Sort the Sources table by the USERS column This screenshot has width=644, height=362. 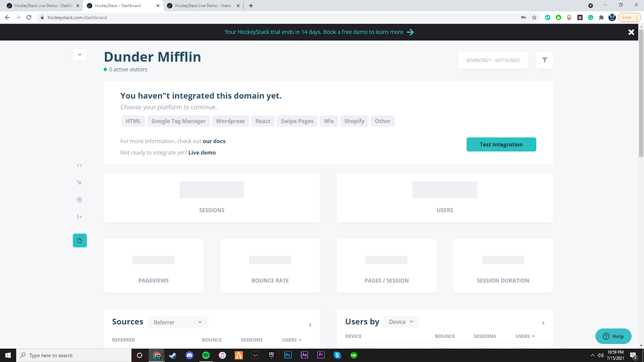coord(292,340)
